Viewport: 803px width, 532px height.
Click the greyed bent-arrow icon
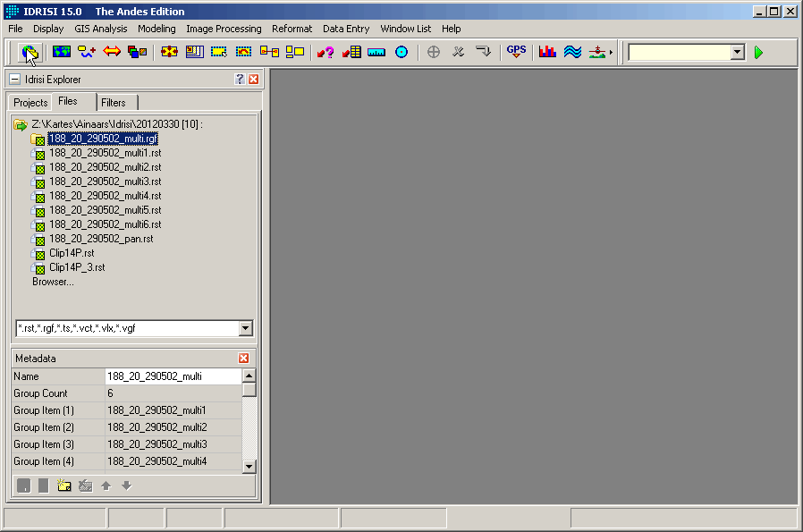coord(484,52)
